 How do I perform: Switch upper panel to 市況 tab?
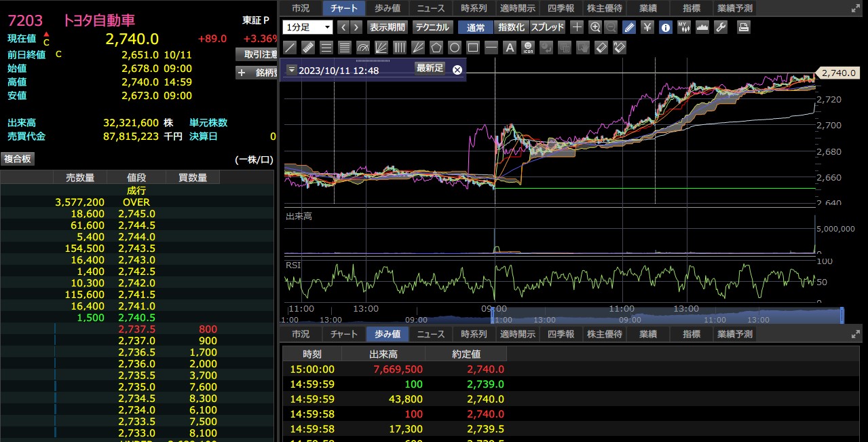[301, 8]
